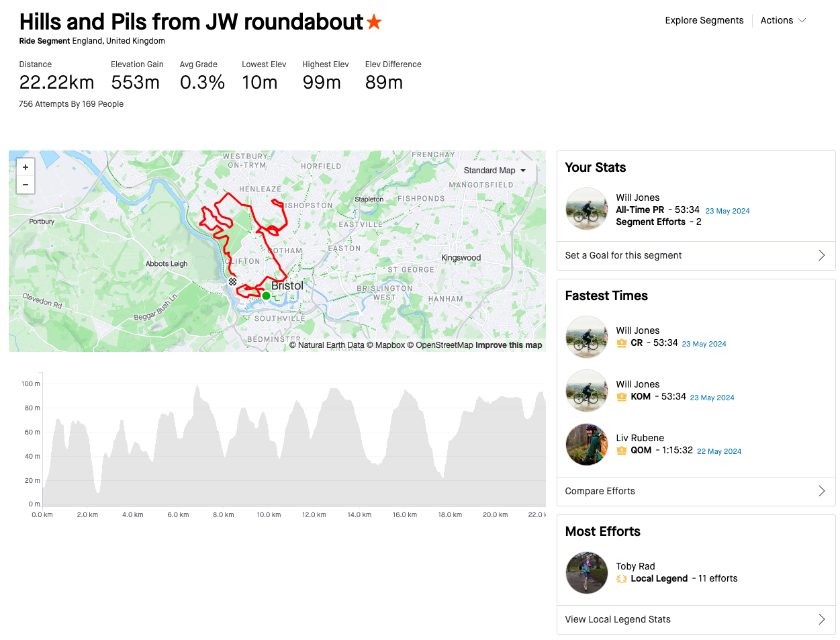Screen dimensions: 840x640
Task: Go to Explore Segments
Action: click(704, 20)
